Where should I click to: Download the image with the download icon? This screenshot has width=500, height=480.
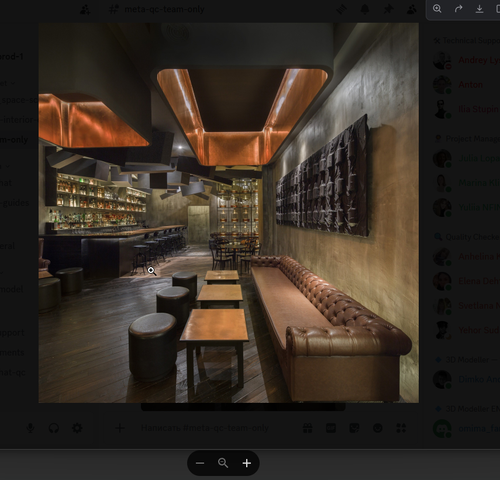click(479, 9)
